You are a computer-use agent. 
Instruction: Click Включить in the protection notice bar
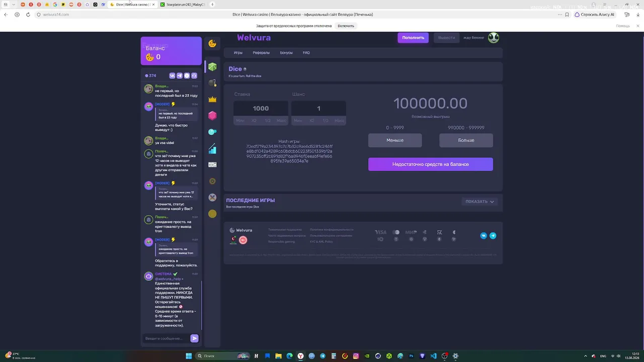click(346, 26)
